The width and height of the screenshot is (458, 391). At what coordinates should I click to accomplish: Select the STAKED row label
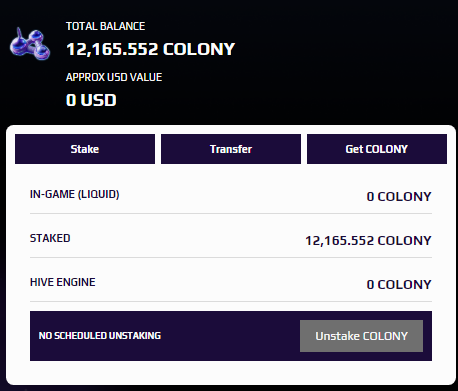click(x=50, y=238)
